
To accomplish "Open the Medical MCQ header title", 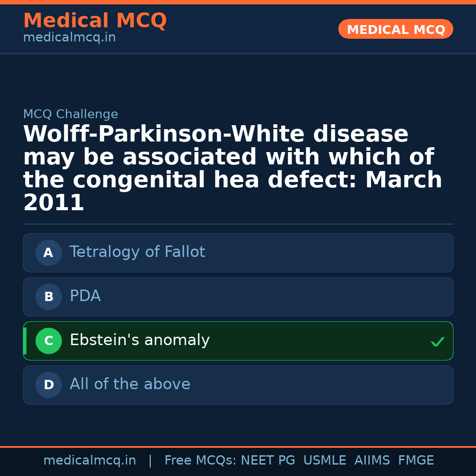I will (x=95, y=21).
